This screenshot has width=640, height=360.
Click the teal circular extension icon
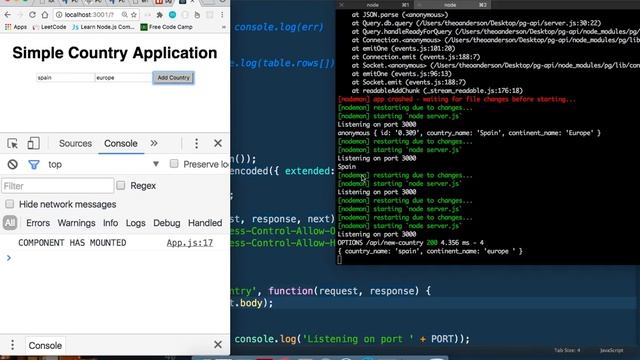pos(173,15)
